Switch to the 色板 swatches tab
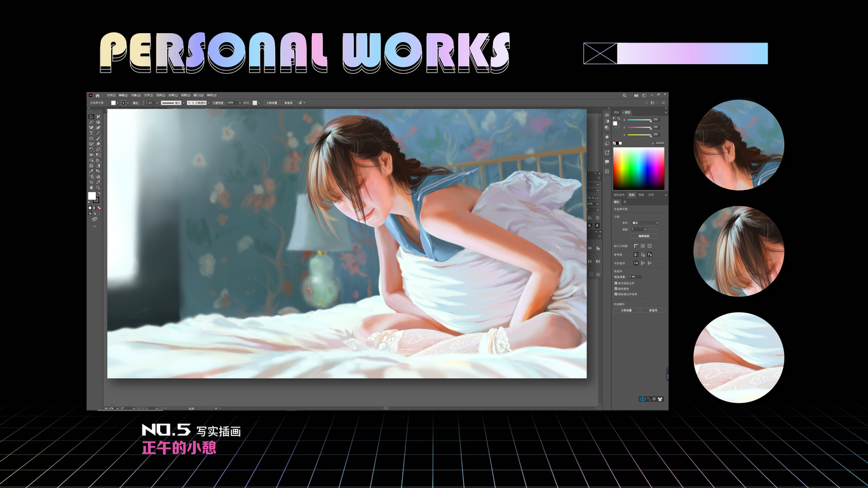 pos(632,195)
